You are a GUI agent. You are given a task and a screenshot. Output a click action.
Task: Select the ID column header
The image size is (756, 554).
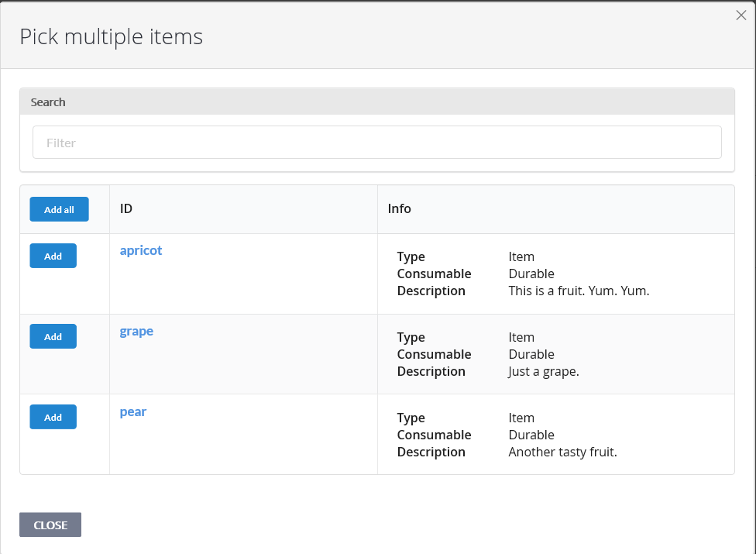(x=126, y=208)
